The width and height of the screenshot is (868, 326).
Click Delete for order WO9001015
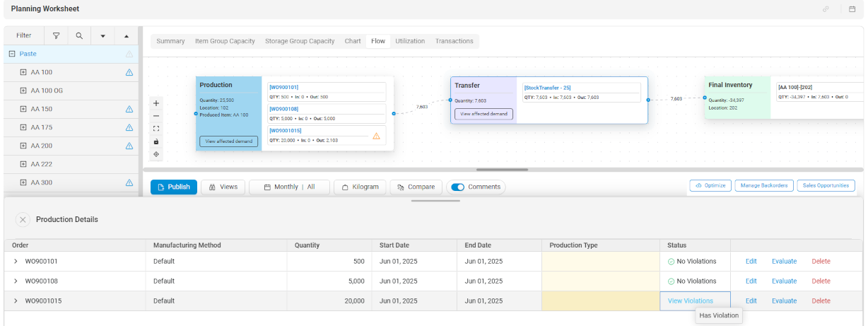[x=821, y=301]
